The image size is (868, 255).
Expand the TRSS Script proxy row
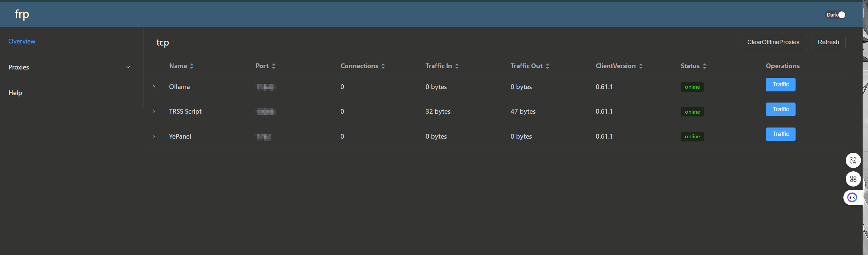click(154, 112)
